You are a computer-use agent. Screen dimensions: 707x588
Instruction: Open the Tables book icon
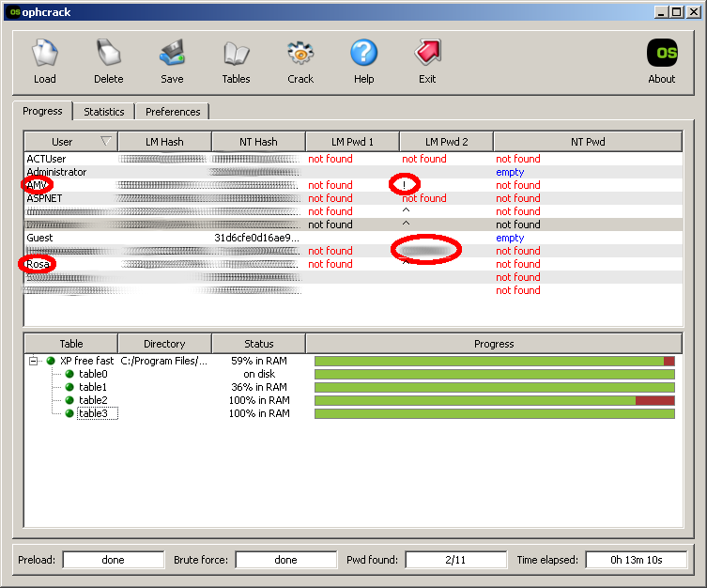click(x=236, y=54)
